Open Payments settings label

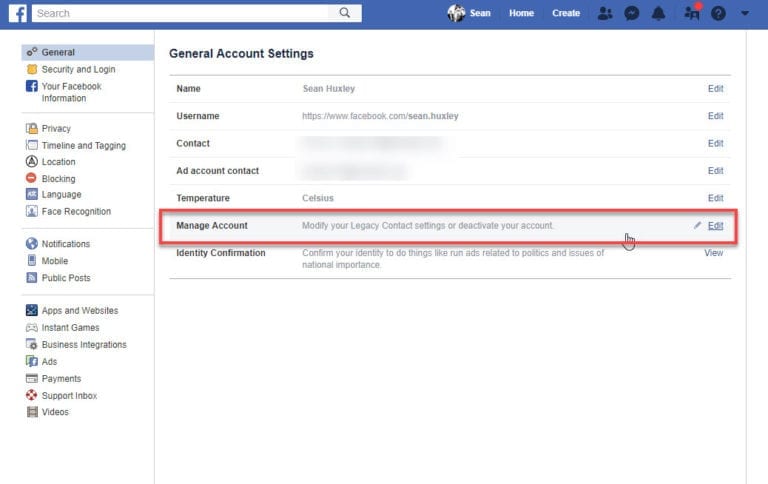[x=61, y=379]
